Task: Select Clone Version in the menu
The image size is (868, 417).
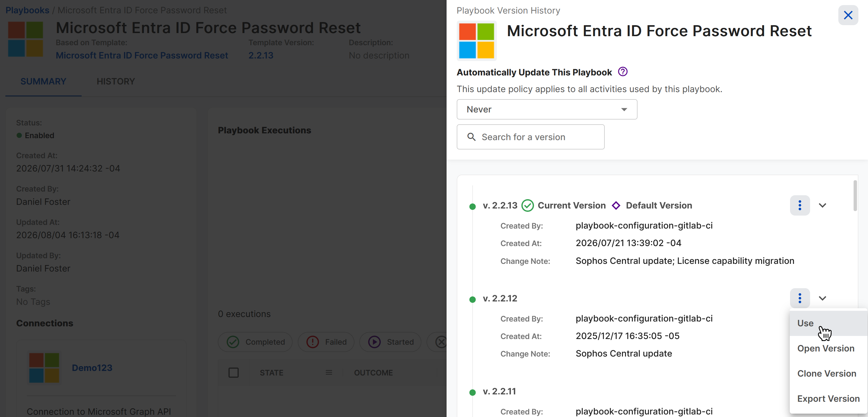Action: coord(828,373)
